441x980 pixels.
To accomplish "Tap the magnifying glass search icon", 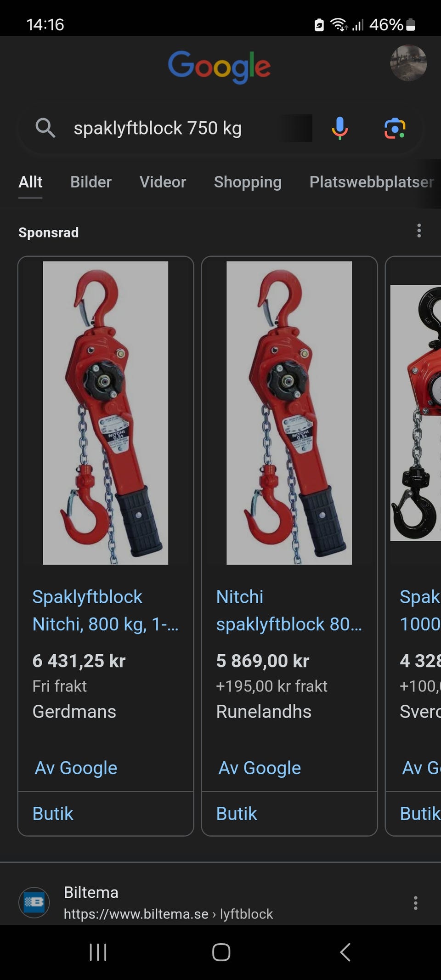I will click(x=45, y=128).
